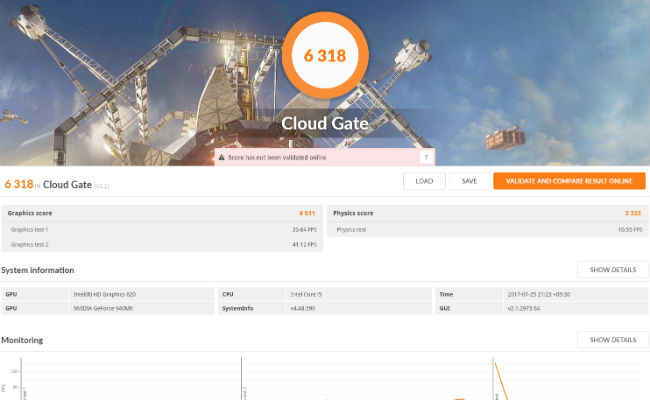Click the Physics score header row

488,213
